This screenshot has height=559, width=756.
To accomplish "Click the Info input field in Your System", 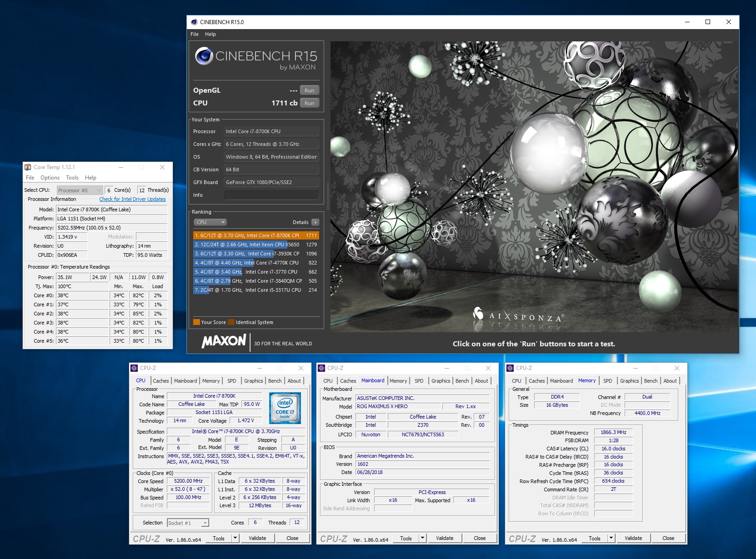I will [271, 195].
